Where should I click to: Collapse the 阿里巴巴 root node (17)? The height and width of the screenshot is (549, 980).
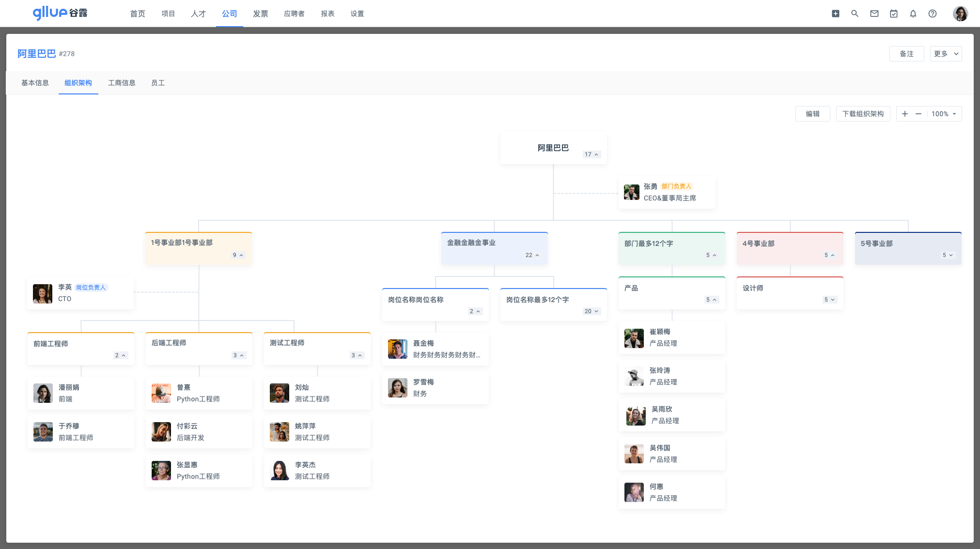tap(591, 154)
